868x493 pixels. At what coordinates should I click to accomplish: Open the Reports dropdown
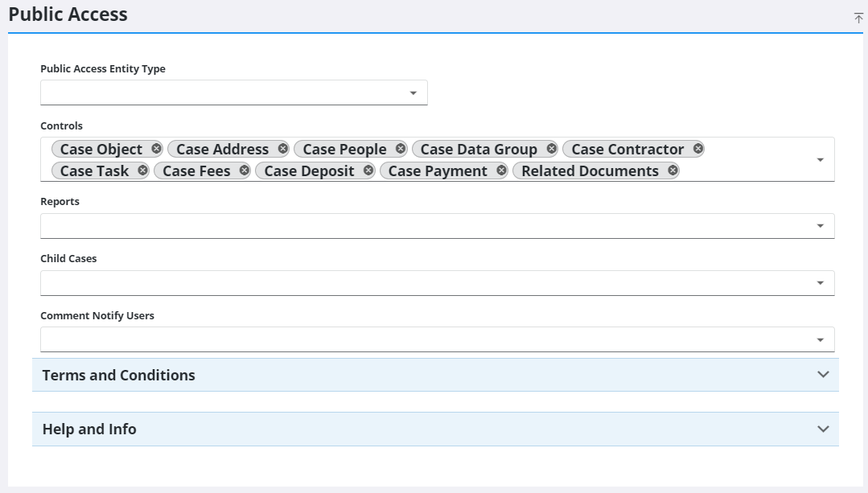coord(821,225)
